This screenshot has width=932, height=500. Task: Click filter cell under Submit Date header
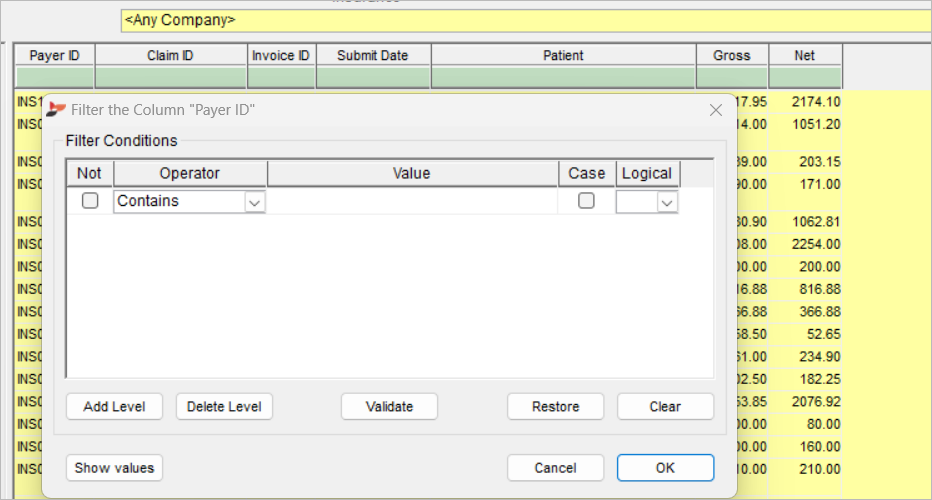[x=373, y=78]
